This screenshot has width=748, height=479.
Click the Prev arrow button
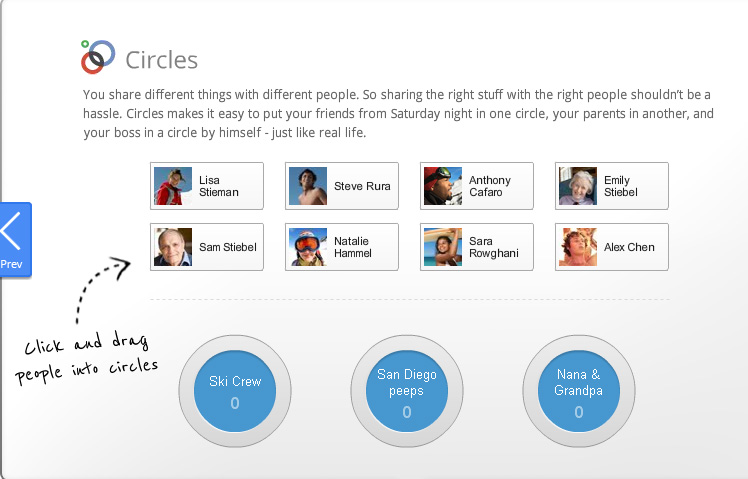click(12, 230)
